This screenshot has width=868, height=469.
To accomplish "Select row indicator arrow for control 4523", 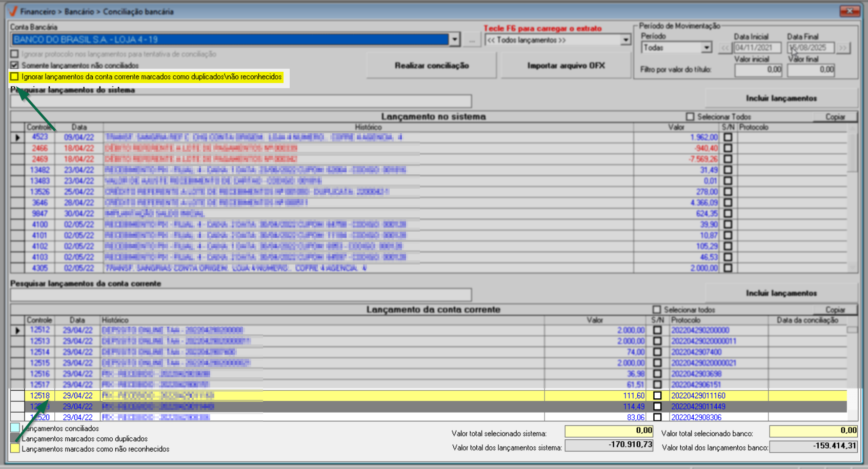I will click(17, 137).
